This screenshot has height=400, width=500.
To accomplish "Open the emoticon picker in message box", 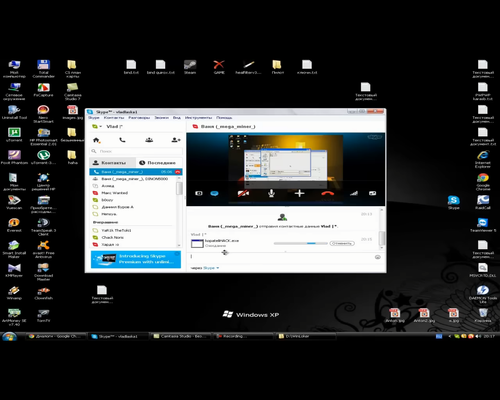I will point(378,257).
